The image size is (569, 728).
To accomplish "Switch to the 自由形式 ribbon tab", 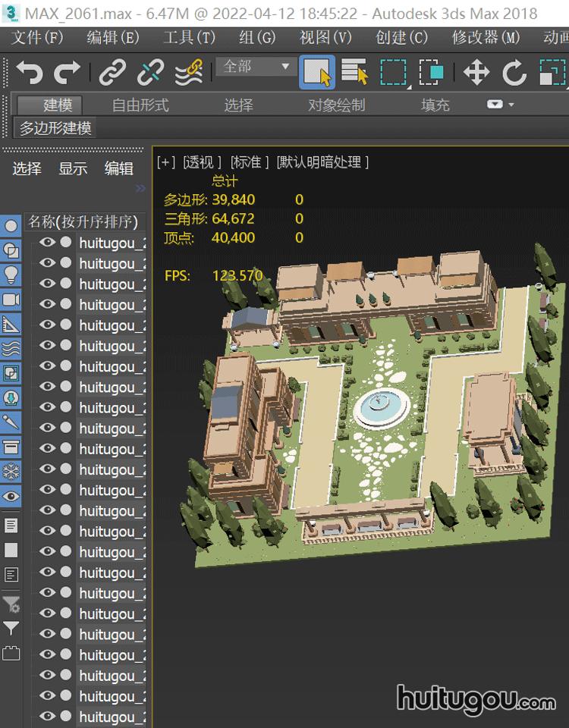I will click(140, 105).
